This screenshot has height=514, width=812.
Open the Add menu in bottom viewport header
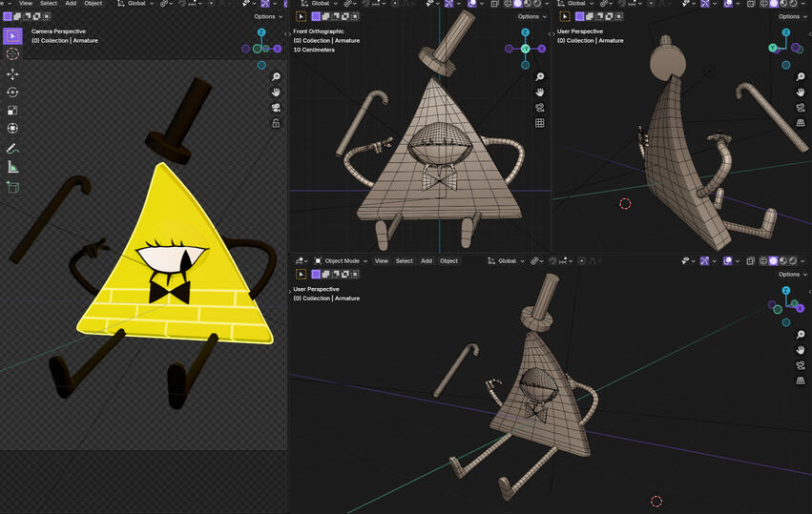pyautogui.click(x=427, y=260)
